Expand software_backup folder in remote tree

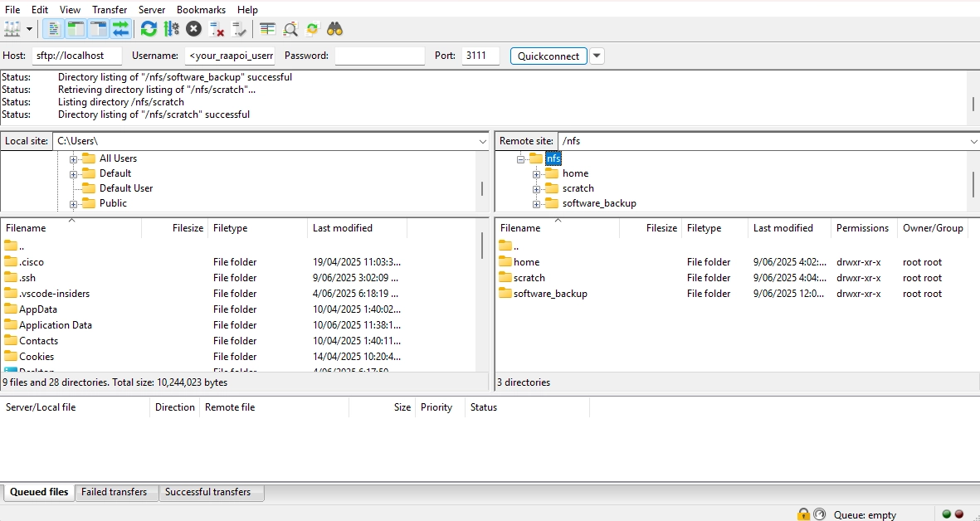tap(536, 204)
